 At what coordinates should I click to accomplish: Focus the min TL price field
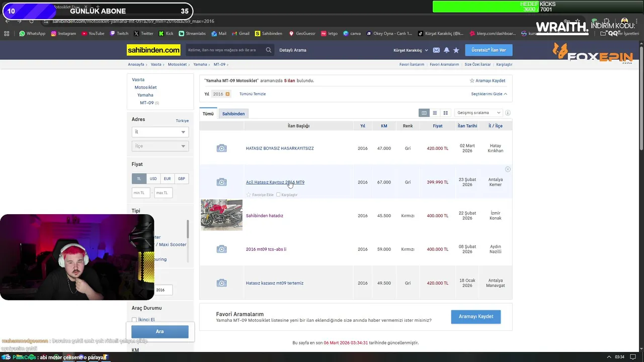pos(141,193)
